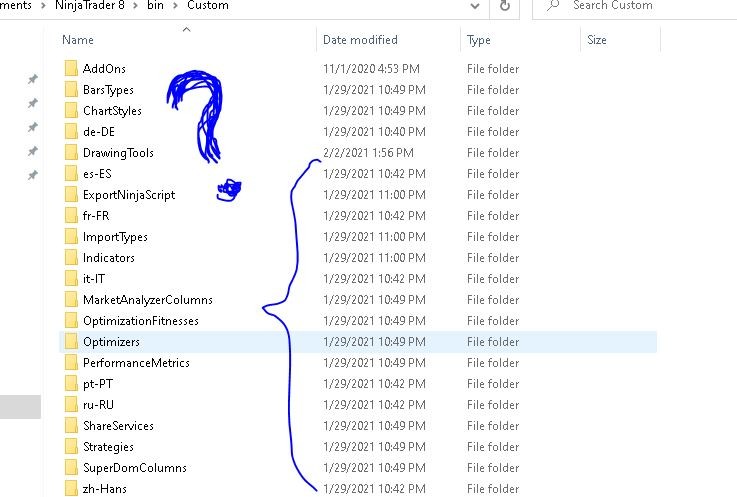Viewport: 737px width, 497px height.
Task: Select the ImportTypes folder name
Action: coord(115,237)
